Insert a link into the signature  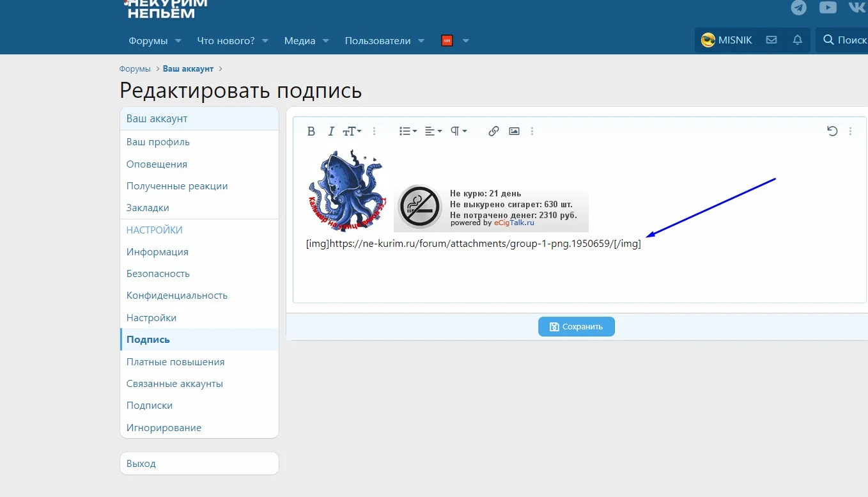point(493,131)
